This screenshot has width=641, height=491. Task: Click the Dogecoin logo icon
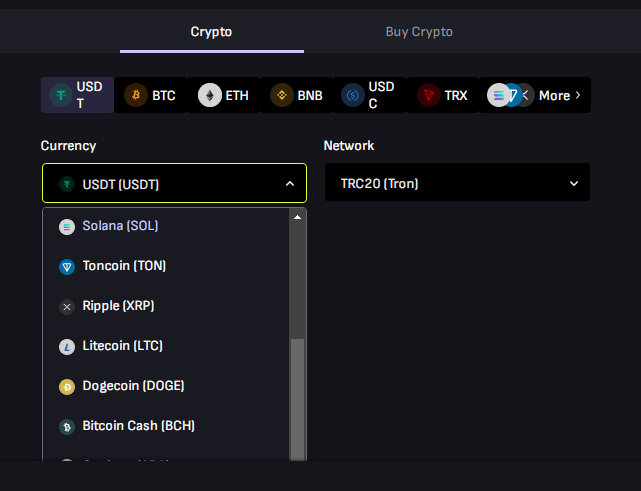(67, 386)
